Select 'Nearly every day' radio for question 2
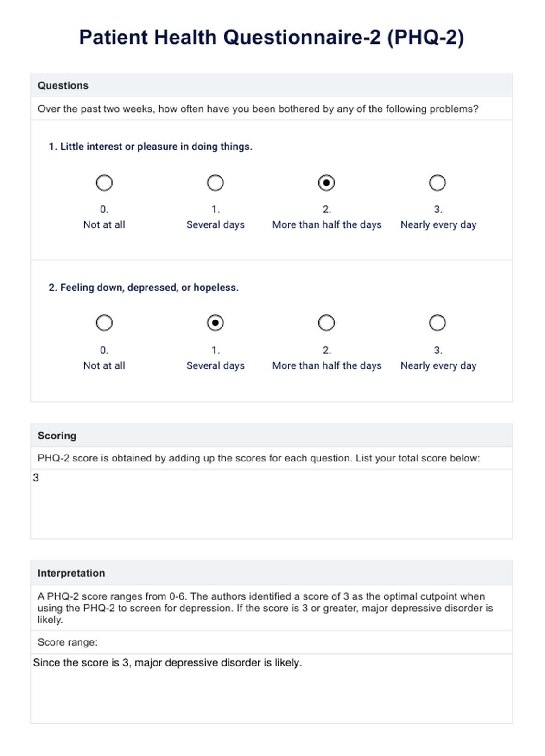Viewport: 545px width, 756px height. (437, 323)
